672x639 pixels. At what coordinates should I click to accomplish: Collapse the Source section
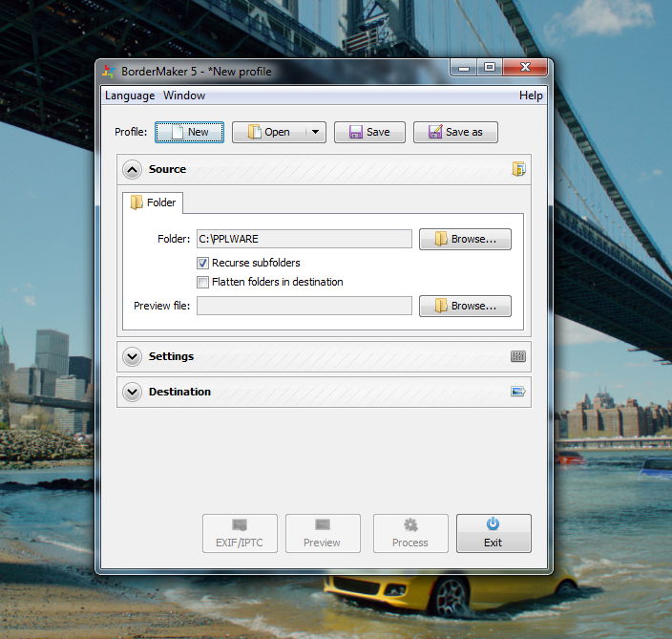pos(132,170)
